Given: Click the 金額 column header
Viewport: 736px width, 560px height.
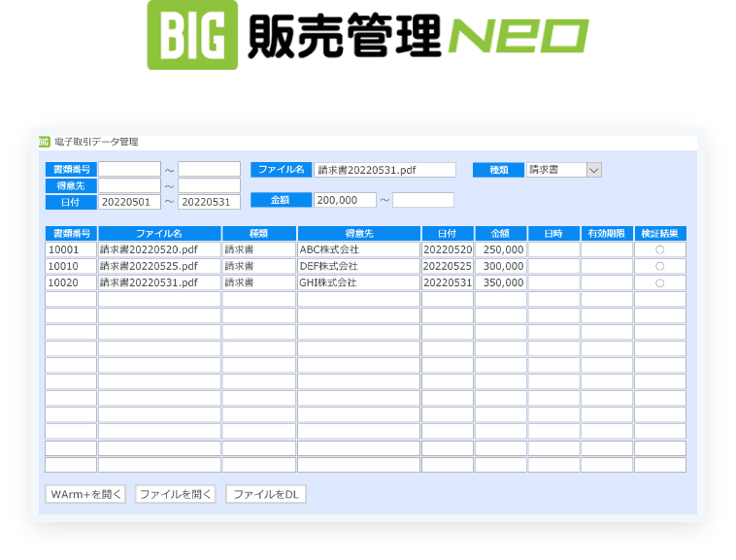Looking at the screenshot, I should (x=501, y=234).
